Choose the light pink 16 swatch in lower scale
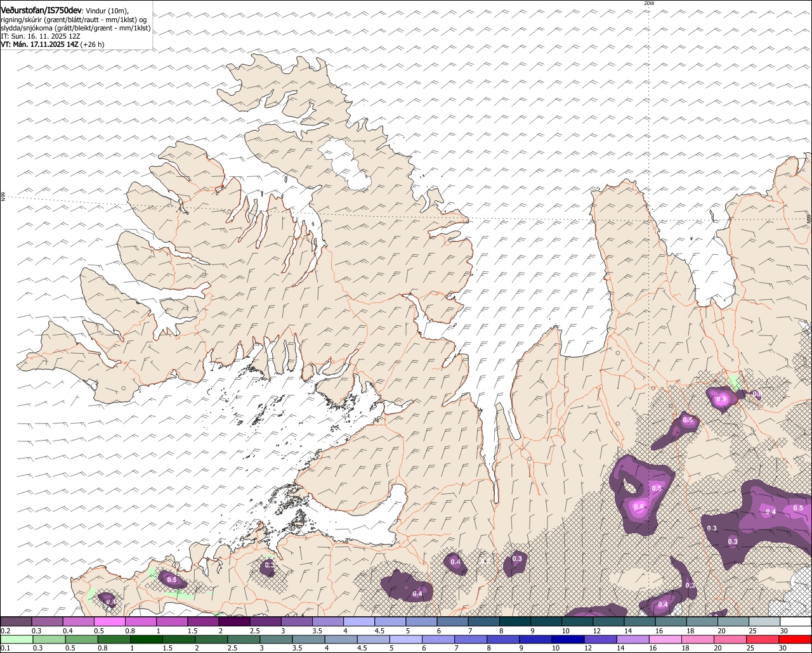812x653 pixels. [x=666, y=639]
